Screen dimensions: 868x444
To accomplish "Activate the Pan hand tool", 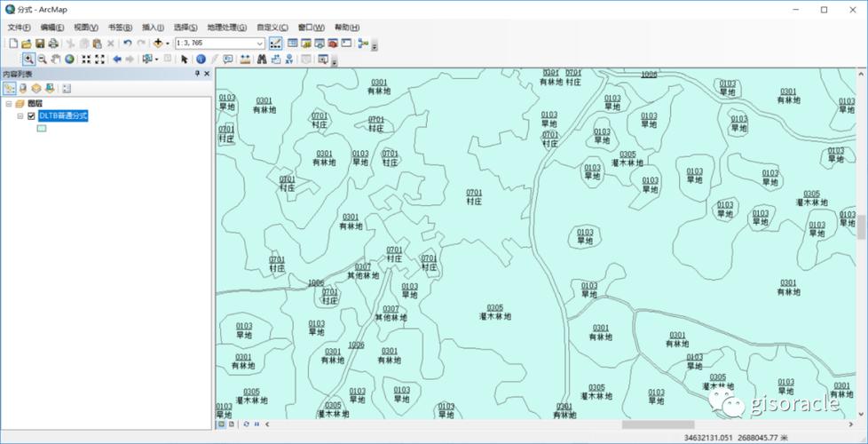I will point(55,59).
